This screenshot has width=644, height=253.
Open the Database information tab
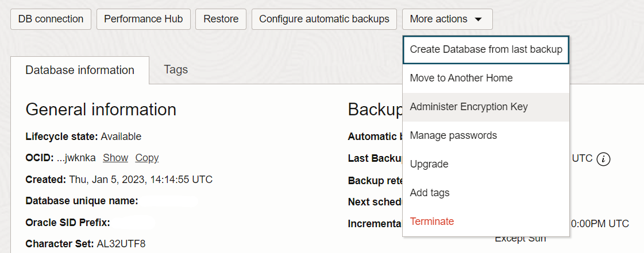pos(80,70)
